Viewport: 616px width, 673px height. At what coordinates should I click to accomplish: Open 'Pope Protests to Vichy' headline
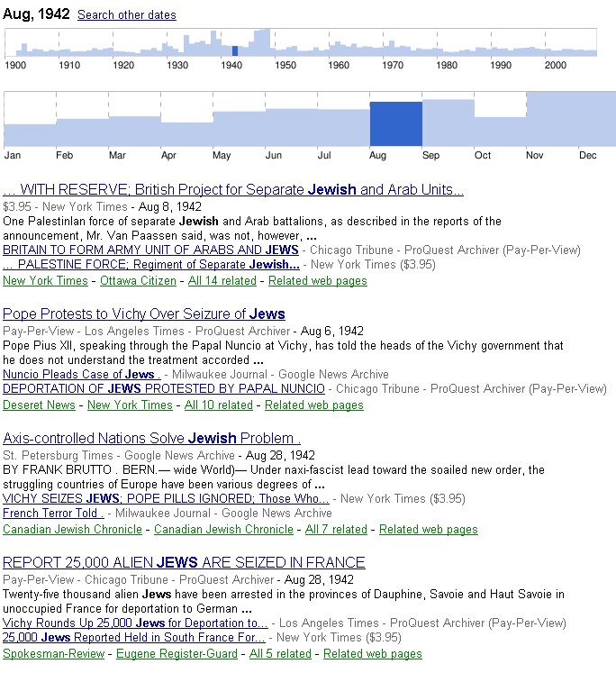(x=144, y=314)
